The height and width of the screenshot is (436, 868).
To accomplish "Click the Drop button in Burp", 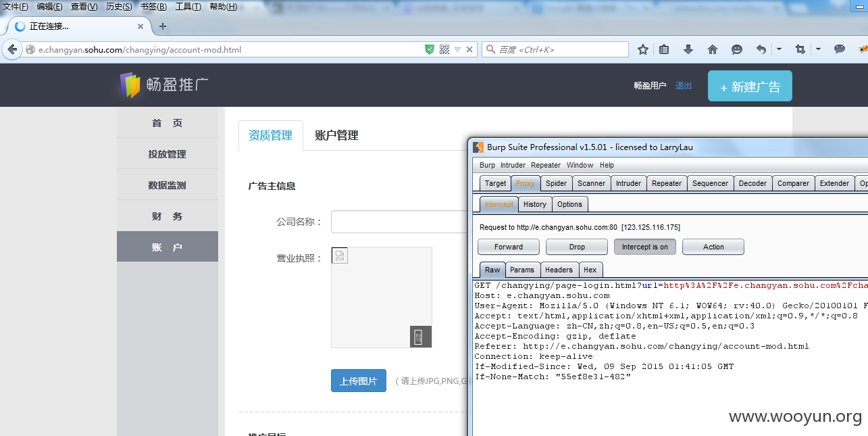I will 577,247.
